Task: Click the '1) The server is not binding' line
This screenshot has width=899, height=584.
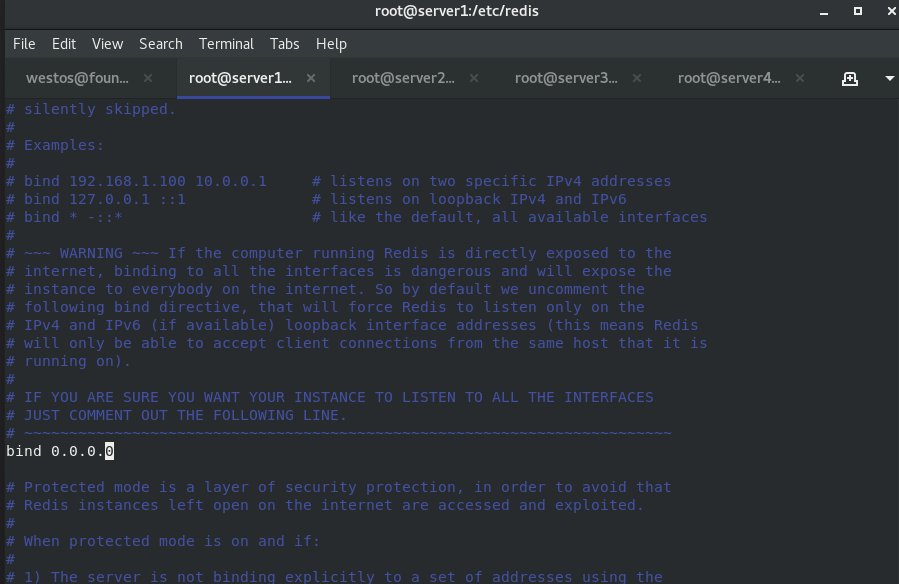Action: (334, 577)
